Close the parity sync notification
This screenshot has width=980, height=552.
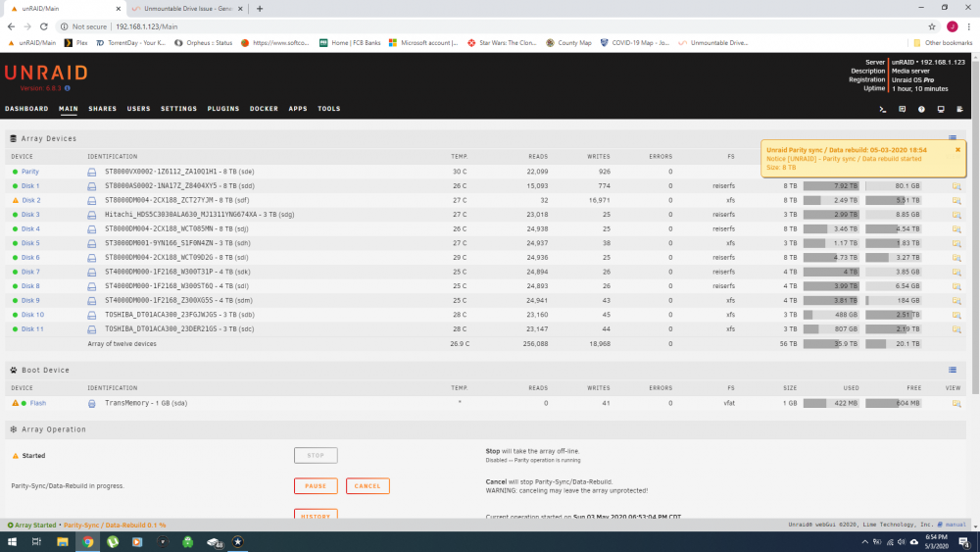(x=957, y=149)
